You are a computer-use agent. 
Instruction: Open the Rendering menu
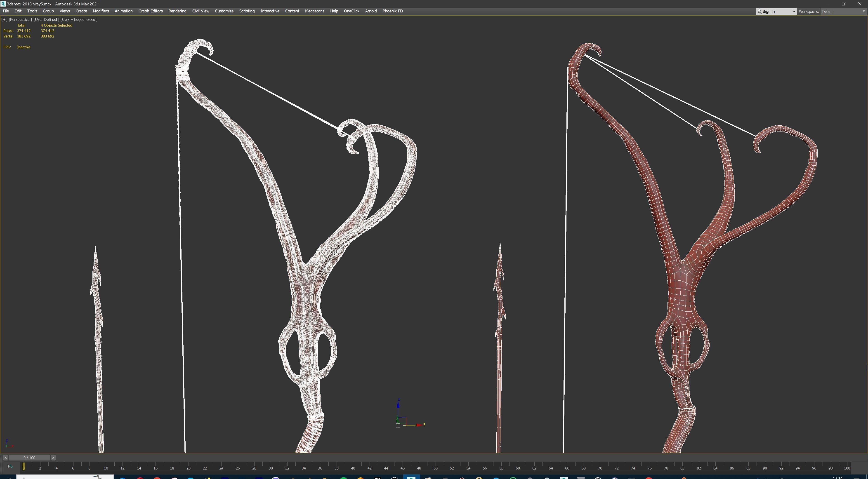[177, 11]
